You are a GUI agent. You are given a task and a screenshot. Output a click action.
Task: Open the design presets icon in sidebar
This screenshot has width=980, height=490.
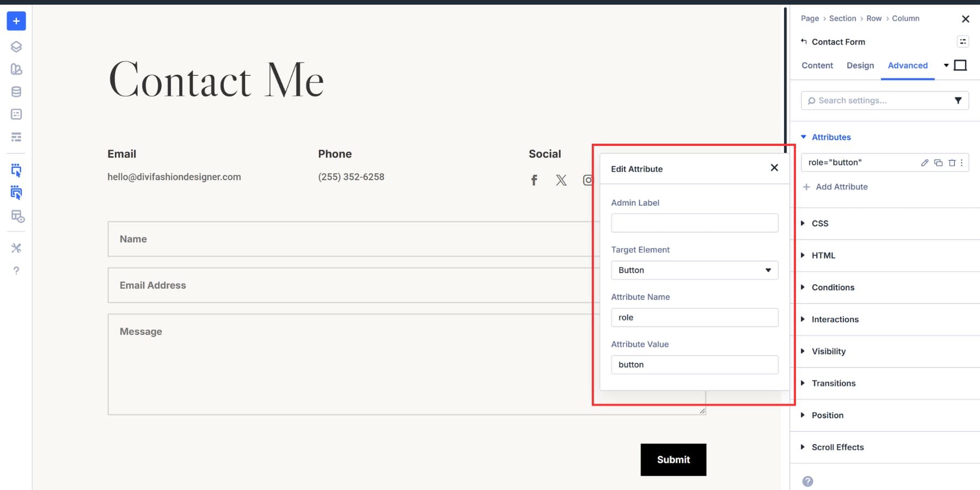[16, 69]
